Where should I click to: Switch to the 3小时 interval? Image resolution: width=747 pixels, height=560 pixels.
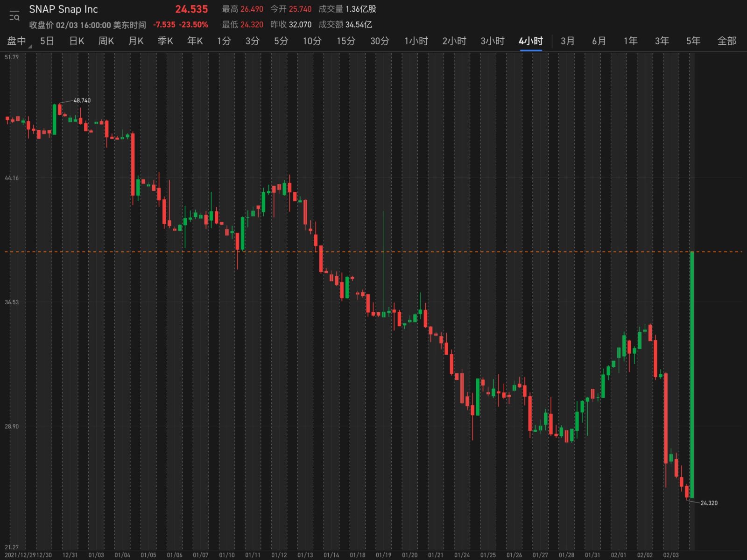point(493,41)
